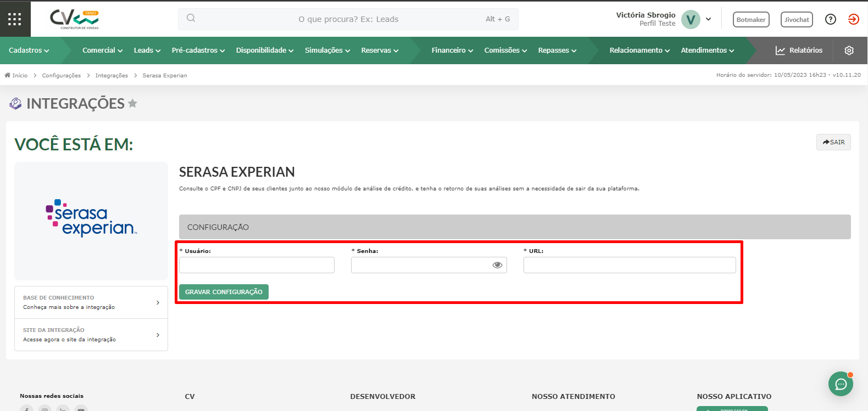Click Victória Sbrogio user name

click(646, 15)
